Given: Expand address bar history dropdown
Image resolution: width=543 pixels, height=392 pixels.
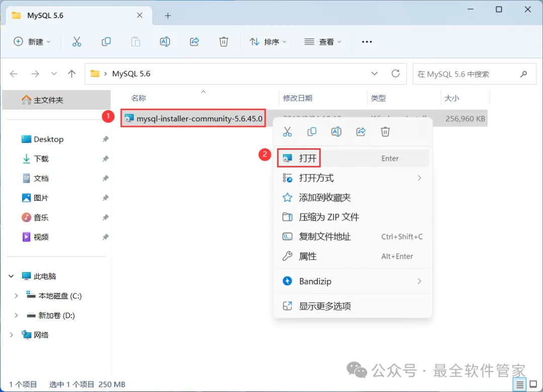Looking at the screenshot, I should coord(375,73).
